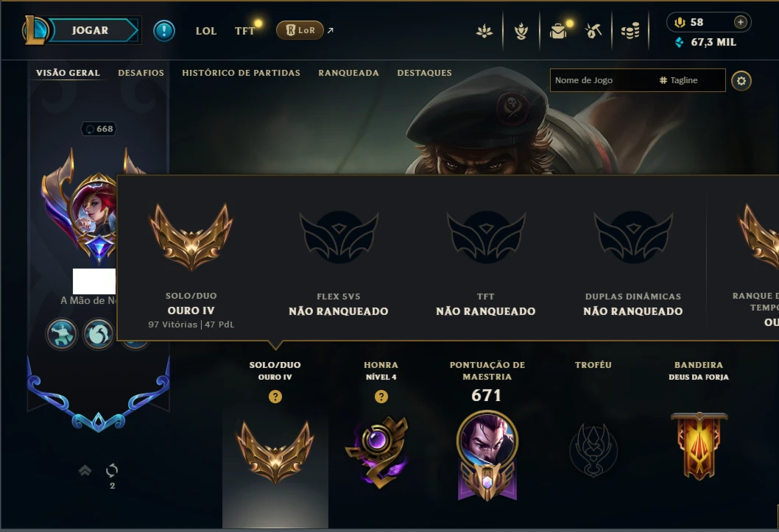779x532 pixels.
Task: Add RP with the plus button
Action: coord(740,22)
